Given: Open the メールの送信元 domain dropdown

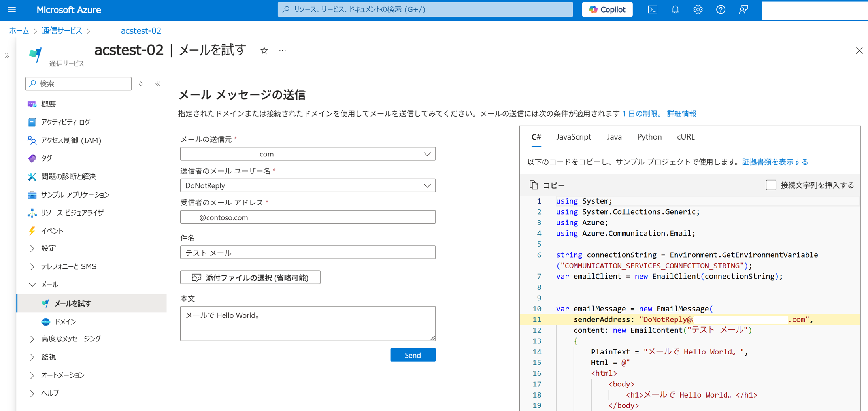Looking at the screenshot, I should coord(308,154).
